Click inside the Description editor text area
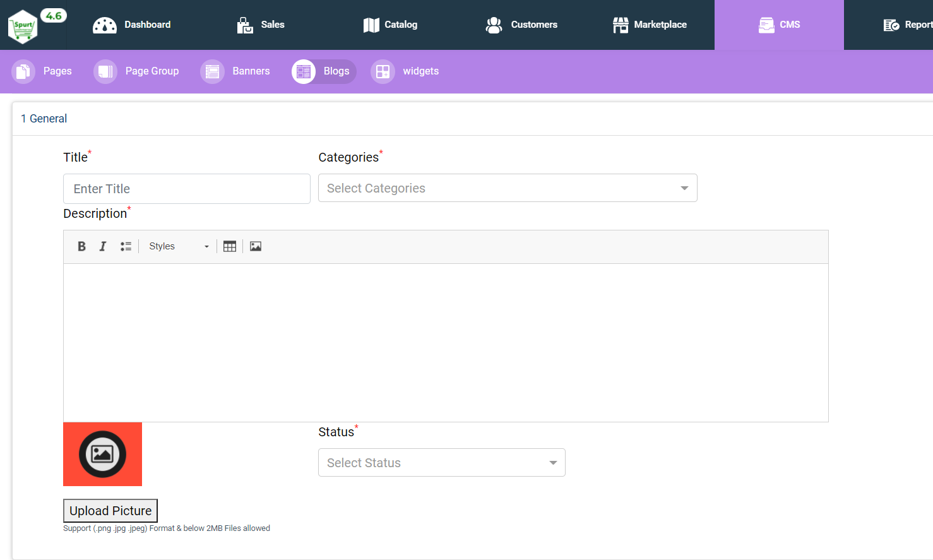This screenshot has height=560, width=933. [x=446, y=343]
